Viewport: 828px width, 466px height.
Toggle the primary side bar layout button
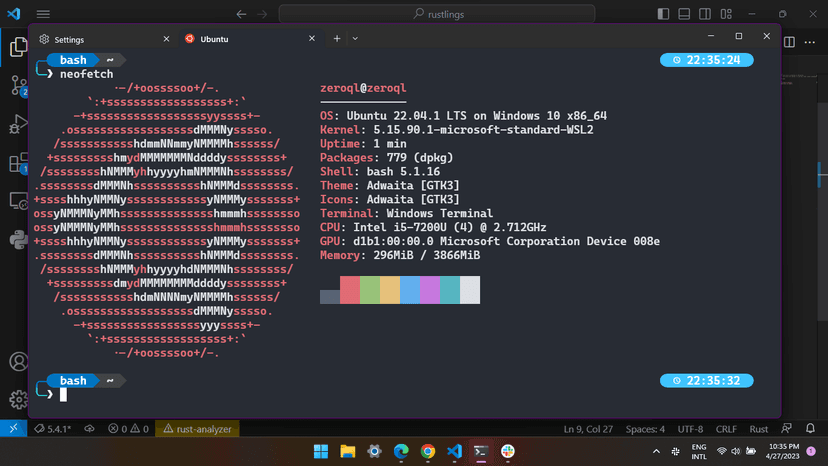click(663, 14)
